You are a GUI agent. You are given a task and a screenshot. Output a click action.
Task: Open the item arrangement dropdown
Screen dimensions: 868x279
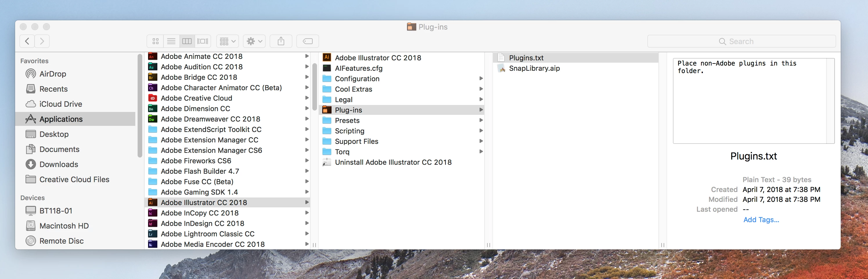[x=227, y=41]
